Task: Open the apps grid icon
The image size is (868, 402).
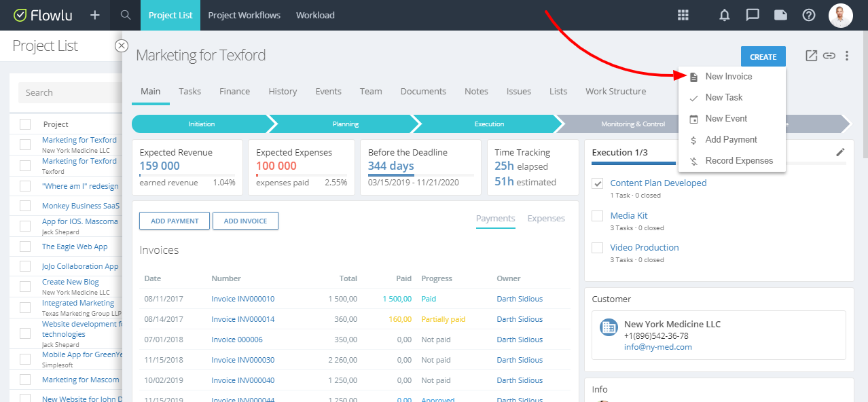Action: [683, 15]
